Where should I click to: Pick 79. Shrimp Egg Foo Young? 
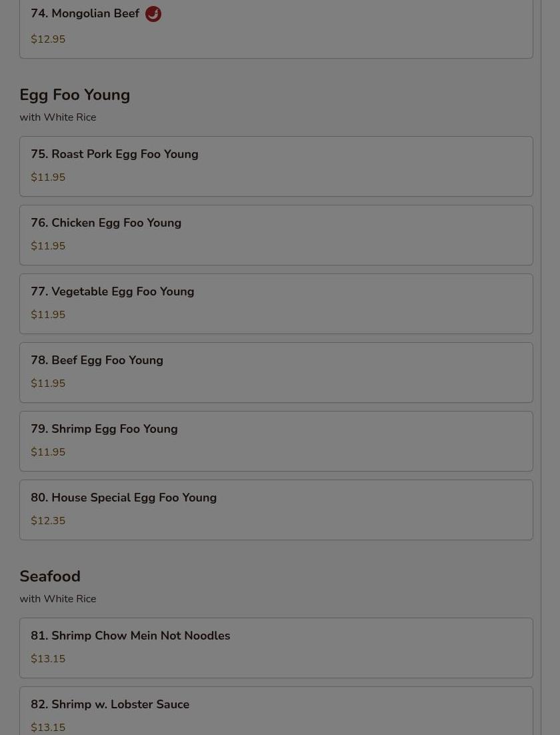(x=276, y=441)
